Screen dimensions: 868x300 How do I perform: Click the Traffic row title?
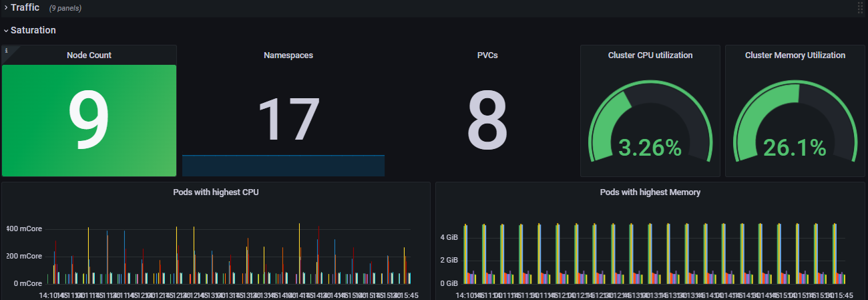click(25, 8)
